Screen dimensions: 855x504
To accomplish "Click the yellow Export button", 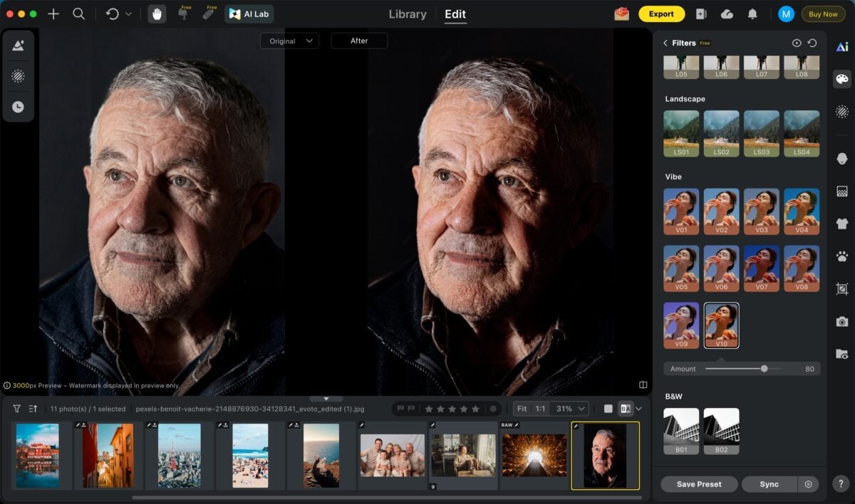I will point(661,14).
